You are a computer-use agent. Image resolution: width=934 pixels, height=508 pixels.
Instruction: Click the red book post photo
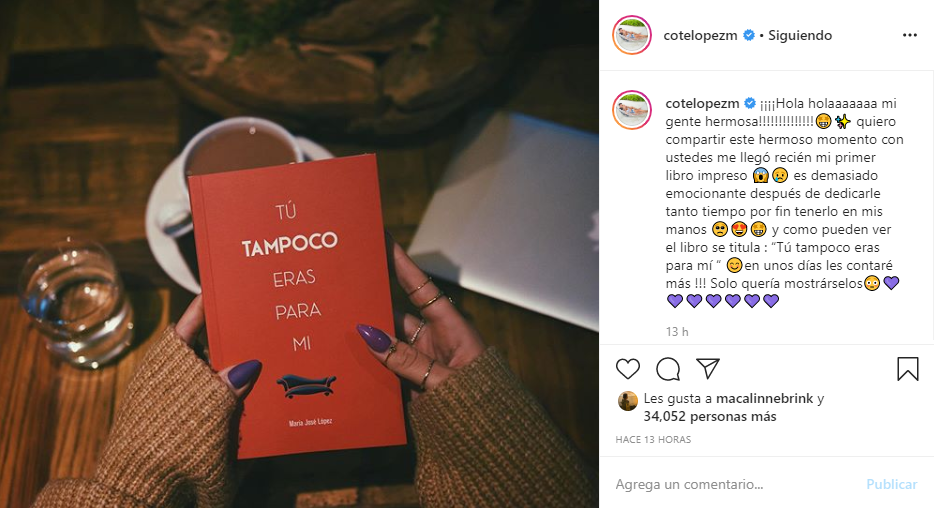299,254
